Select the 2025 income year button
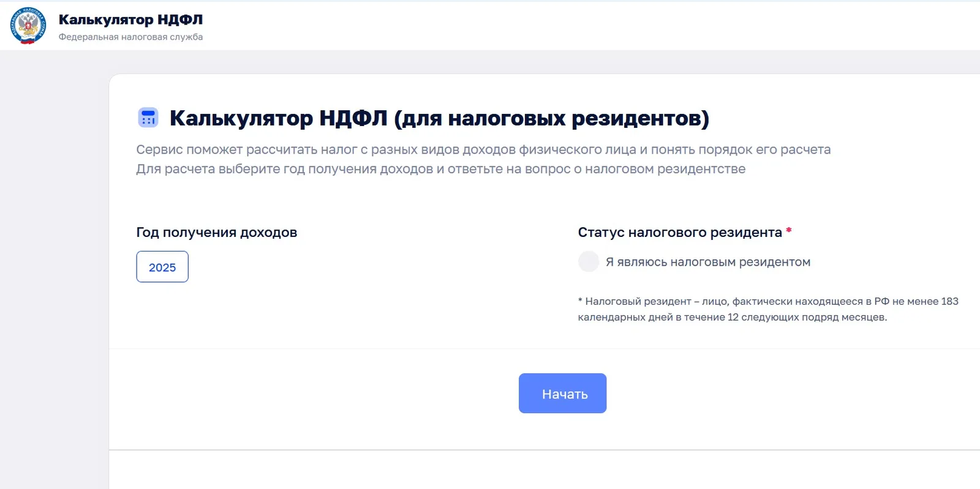This screenshot has width=980, height=489. point(162,267)
